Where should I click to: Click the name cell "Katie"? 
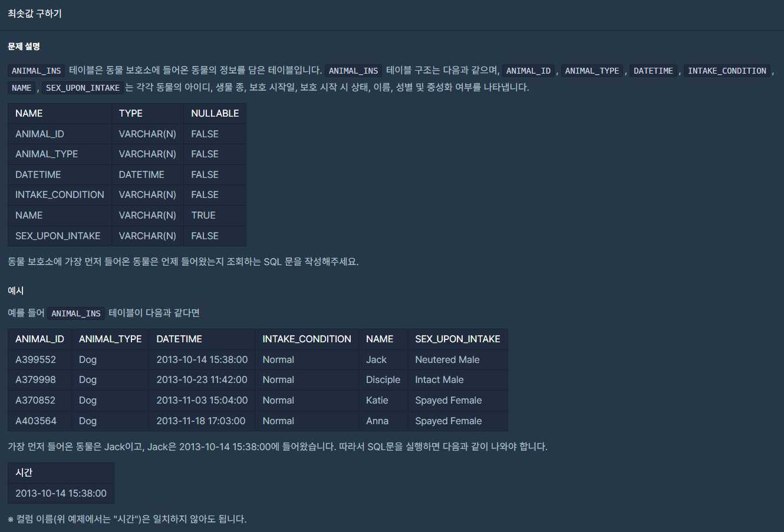377,400
